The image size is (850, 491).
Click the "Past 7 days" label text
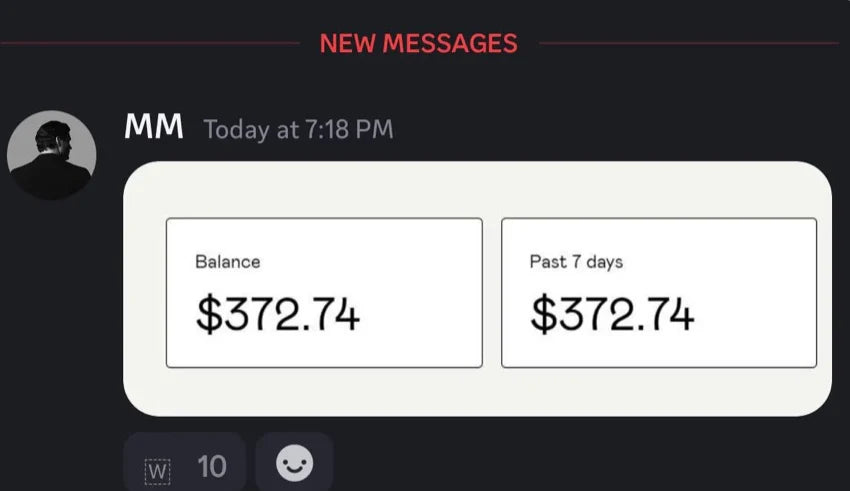tap(576, 262)
